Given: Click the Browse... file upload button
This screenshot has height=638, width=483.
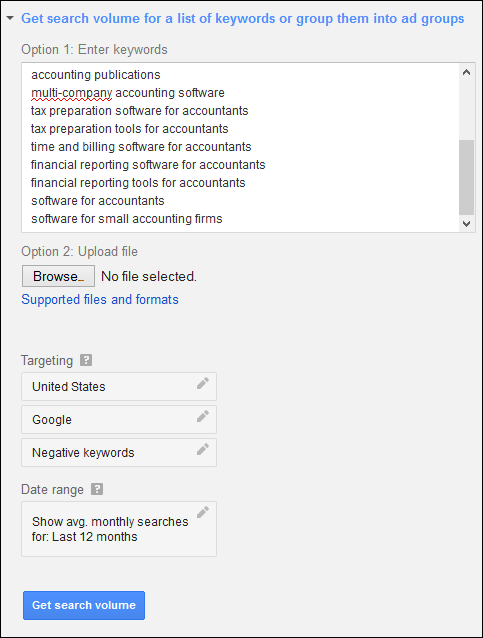Looking at the screenshot, I should pyautogui.click(x=58, y=276).
